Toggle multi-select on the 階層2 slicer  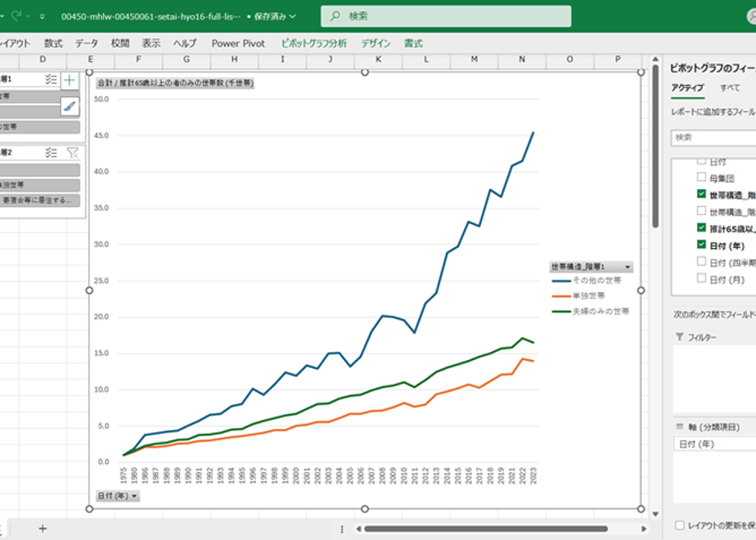click(x=51, y=153)
